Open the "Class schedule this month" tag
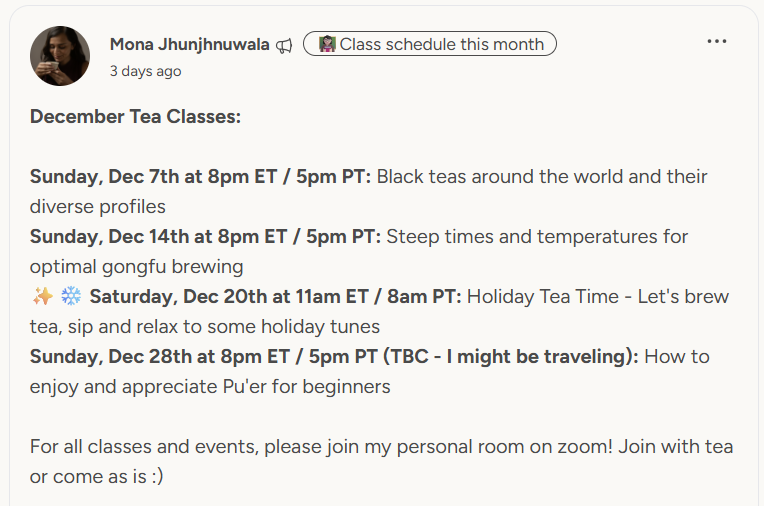Screen dimensions: 764x506 (x=441, y=44)
